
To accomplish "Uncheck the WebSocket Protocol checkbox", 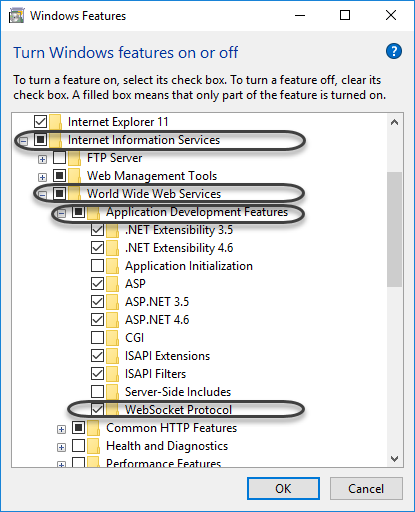I will tap(97, 410).
